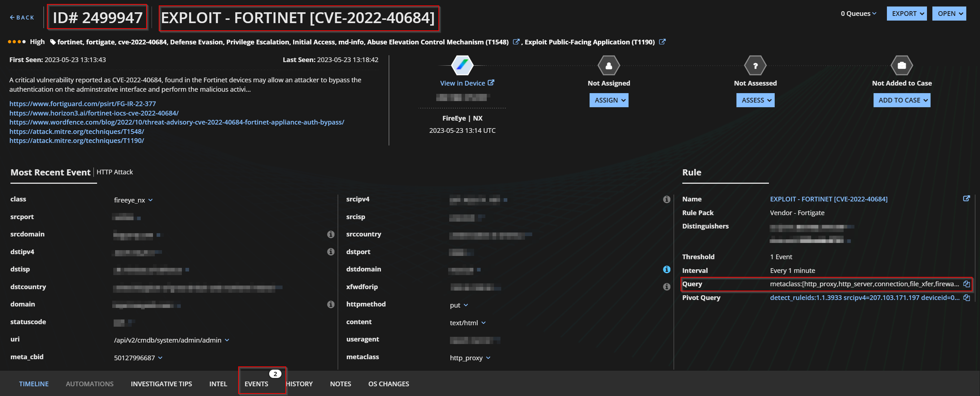Click the device hexagon icon above View in Device
Screen dimensions: 980x396
coord(462,65)
